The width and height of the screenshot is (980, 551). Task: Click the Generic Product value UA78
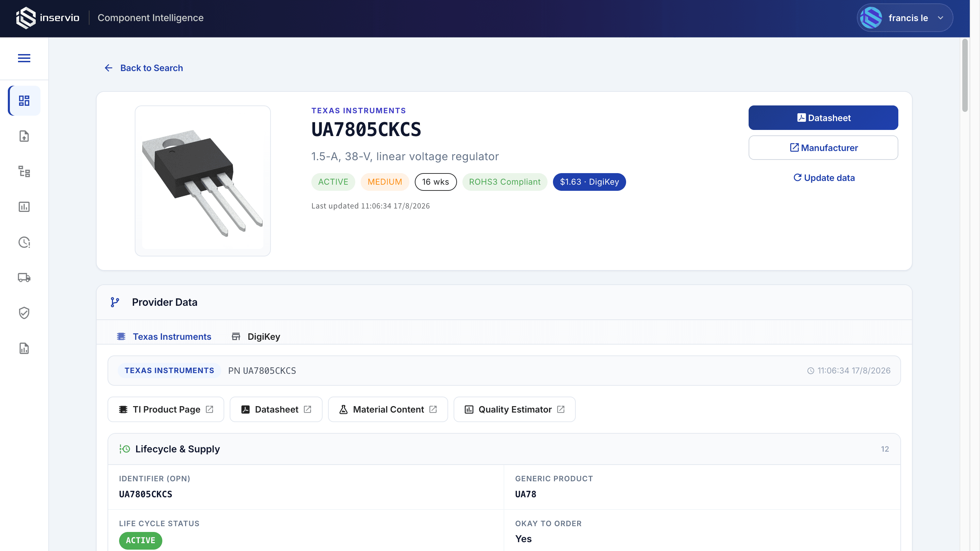(x=526, y=494)
